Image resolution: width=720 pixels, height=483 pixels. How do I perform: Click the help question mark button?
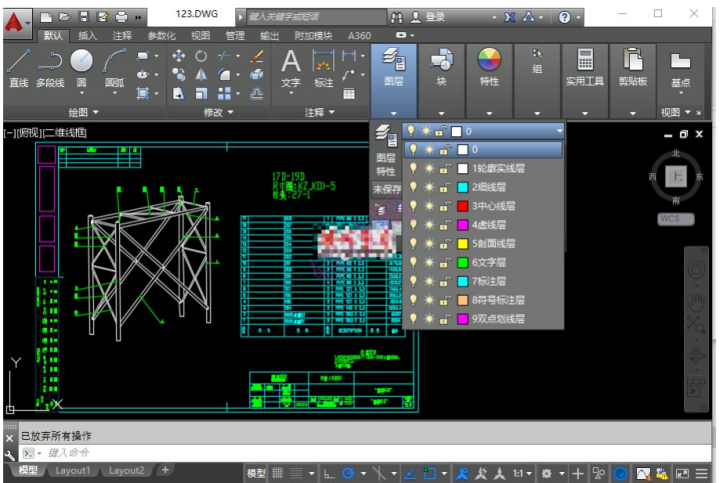tap(564, 17)
